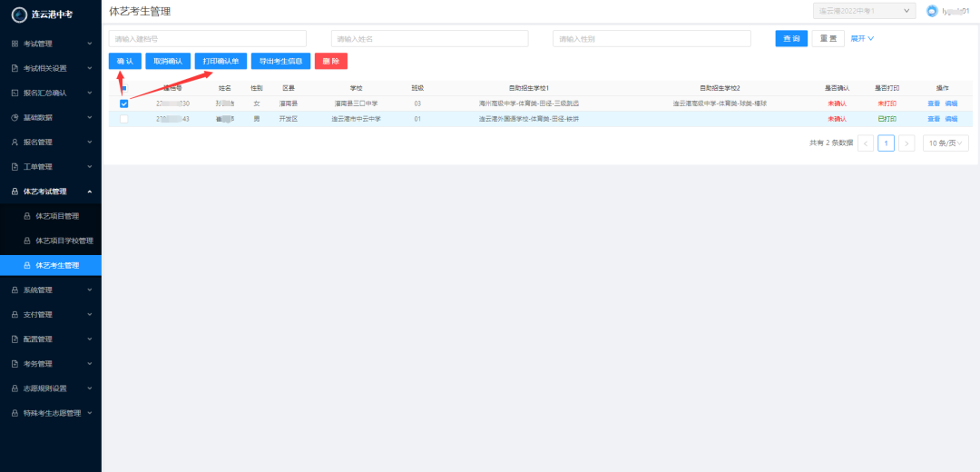980x472 pixels.
Task: Click the lock icon beside 体艺考生管理
Action: point(27,266)
